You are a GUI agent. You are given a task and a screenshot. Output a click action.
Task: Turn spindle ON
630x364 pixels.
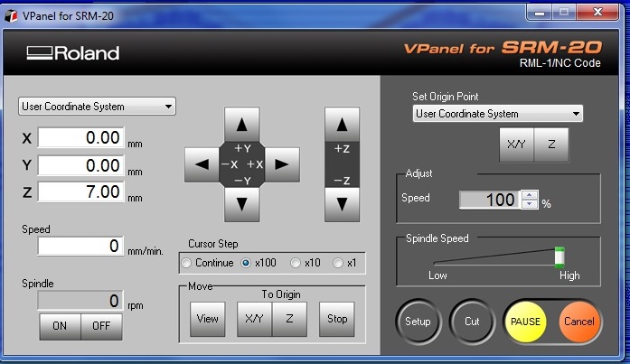pyautogui.click(x=60, y=326)
